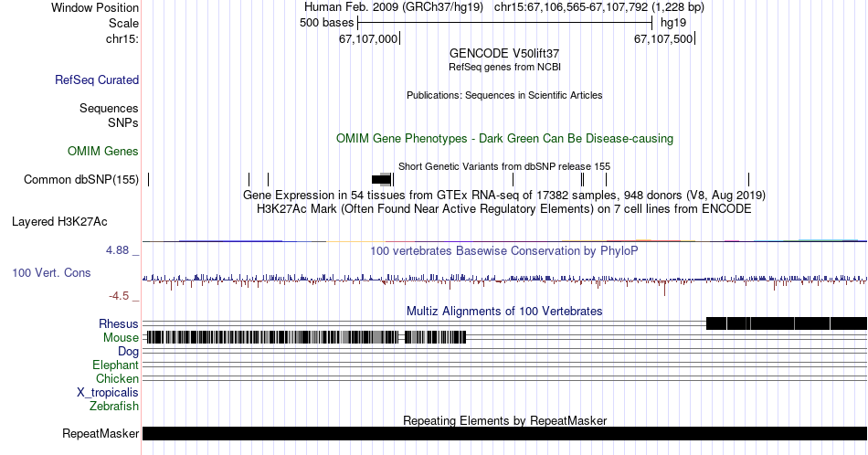Click the Common dbSNP(155) track label
This screenshot has width=868, height=455.
[81, 179]
